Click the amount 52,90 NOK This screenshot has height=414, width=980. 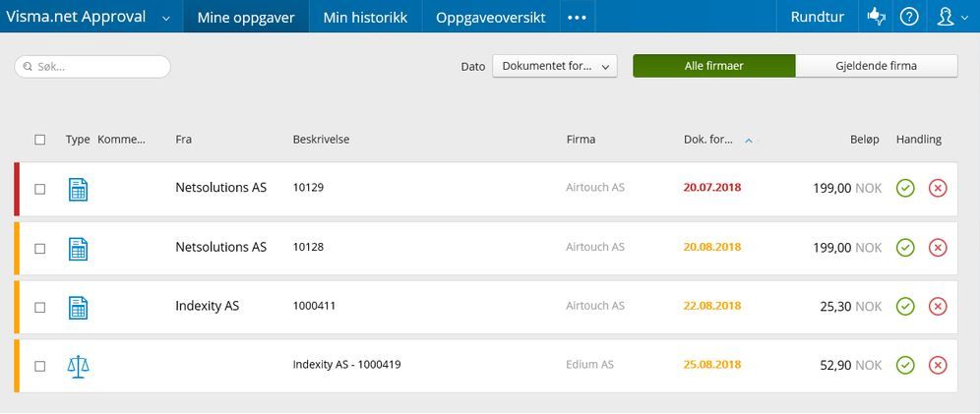click(851, 365)
